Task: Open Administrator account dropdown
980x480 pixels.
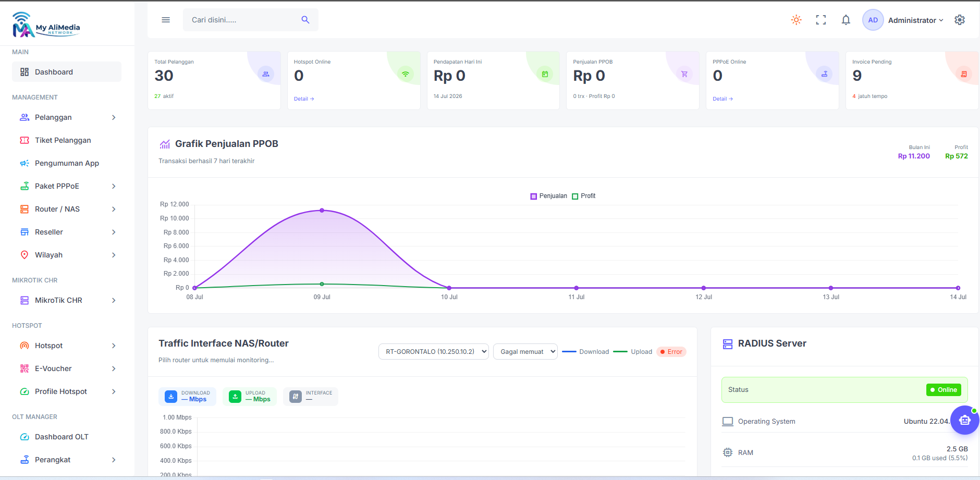Action: pyautogui.click(x=915, y=20)
